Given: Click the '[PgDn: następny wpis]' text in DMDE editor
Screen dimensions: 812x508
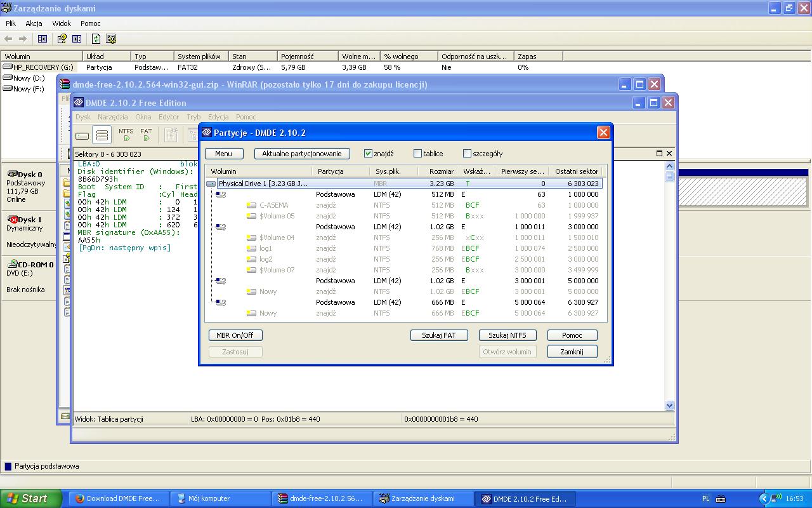Looking at the screenshot, I should [x=124, y=248].
